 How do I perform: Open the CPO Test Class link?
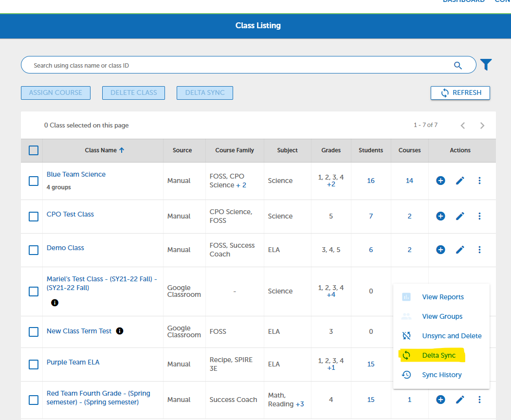(70, 214)
